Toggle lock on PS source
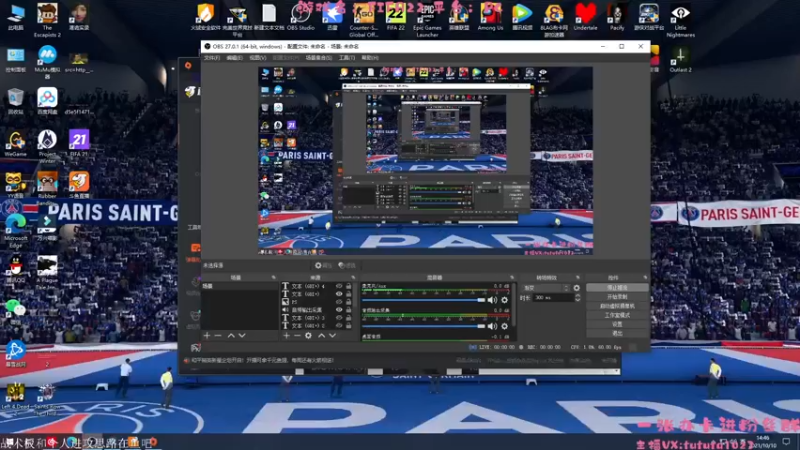800x450 pixels. pyautogui.click(x=348, y=302)
